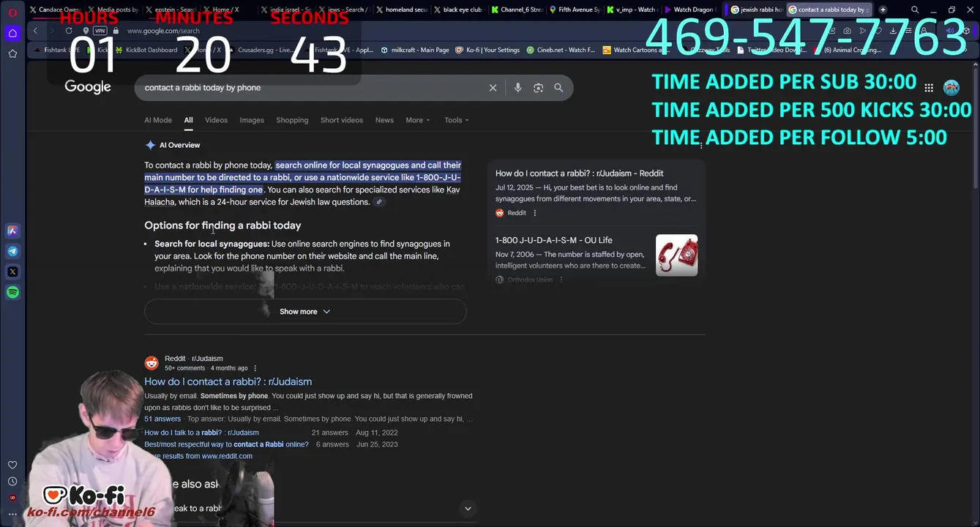The height and width of the screenshot is (527, 980).
Task: Go back with the browser back arrow
Action: pos(35,31)
